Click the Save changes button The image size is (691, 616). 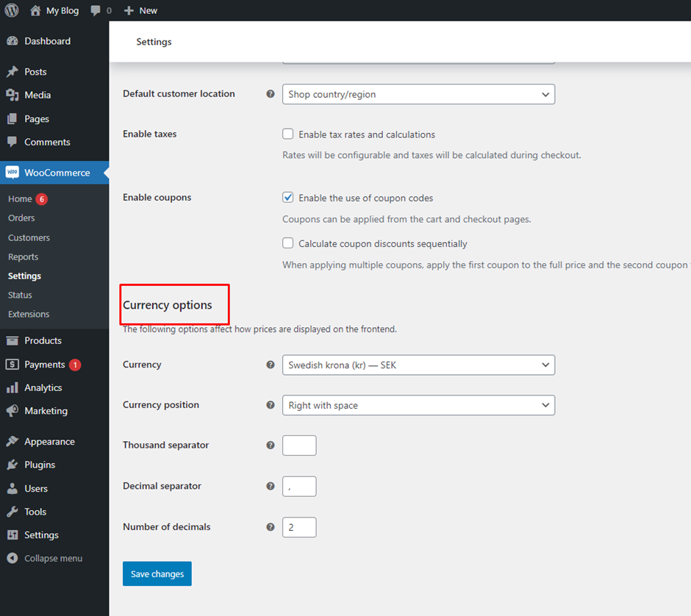click(x=157, y=573)
